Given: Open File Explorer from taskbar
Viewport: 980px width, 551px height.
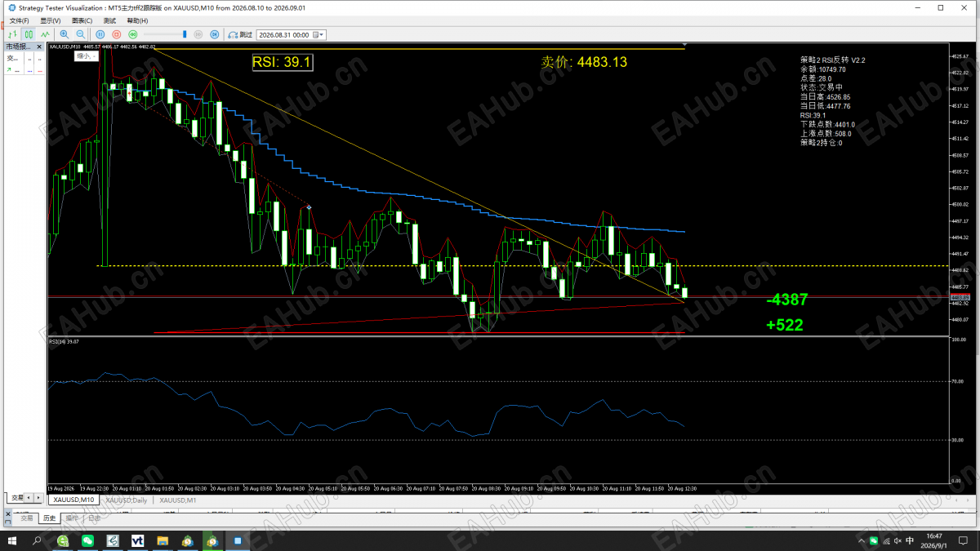Looking at the screenshot, I should tap(163, 540).
